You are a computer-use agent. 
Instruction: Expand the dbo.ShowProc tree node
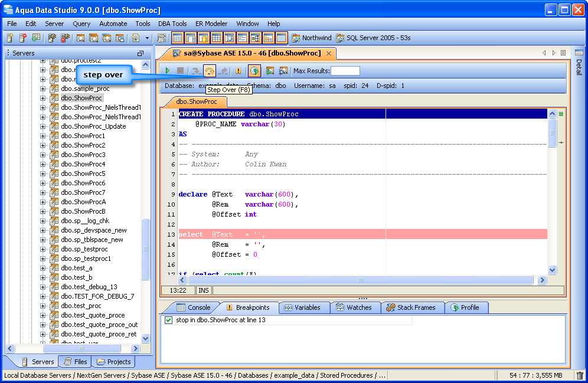coord(43,98)
